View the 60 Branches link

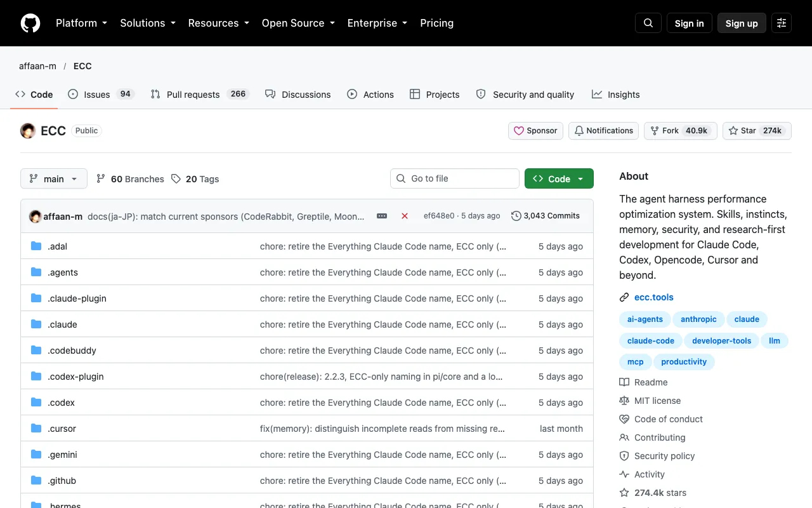(130, 179)
